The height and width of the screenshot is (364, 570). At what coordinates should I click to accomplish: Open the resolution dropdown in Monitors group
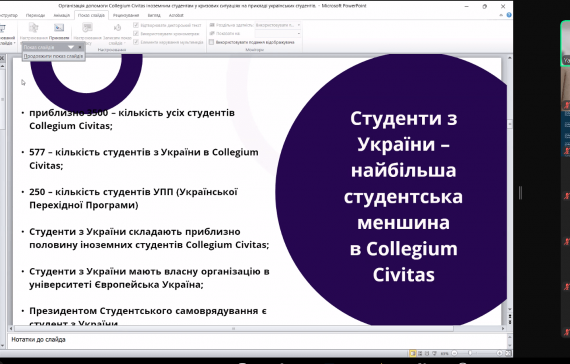[x=278, y=25]
